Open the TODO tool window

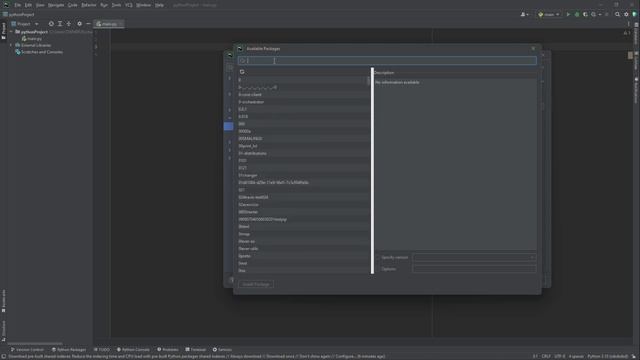[x=102, y=350]
